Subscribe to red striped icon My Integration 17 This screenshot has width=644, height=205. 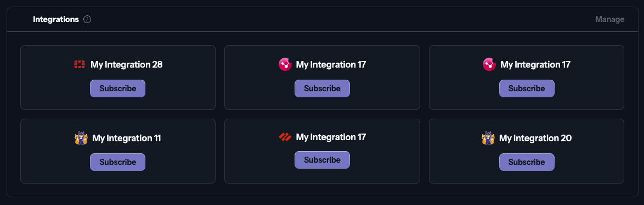coord(322,160)
